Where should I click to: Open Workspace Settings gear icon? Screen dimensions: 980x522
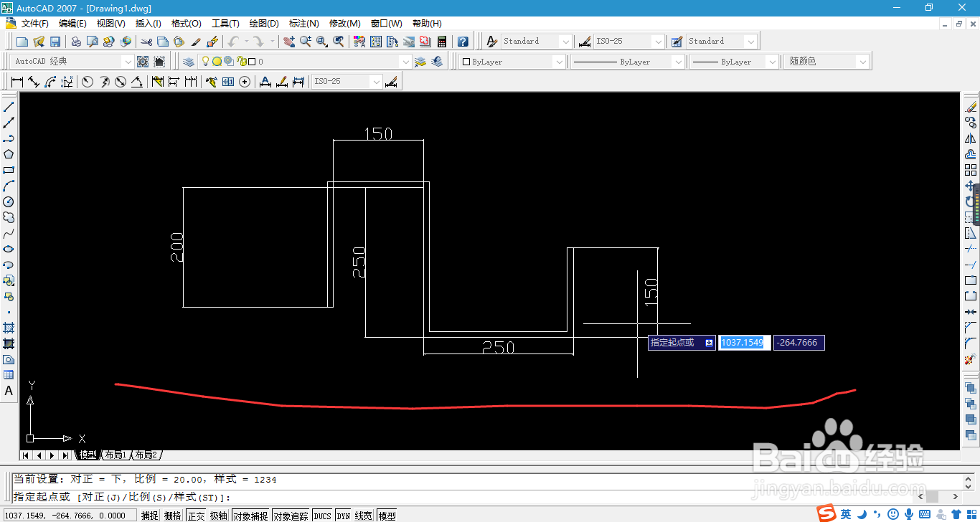point(143,62)
